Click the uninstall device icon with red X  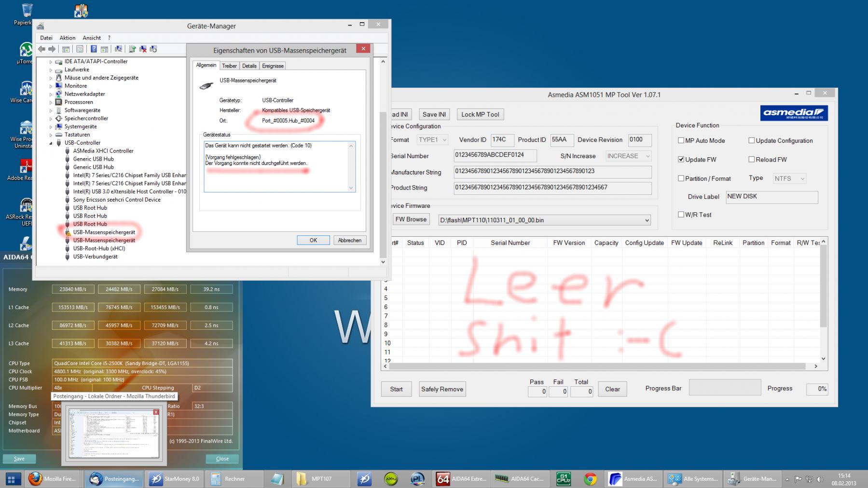pyautogui.click(x=143, y=49)
